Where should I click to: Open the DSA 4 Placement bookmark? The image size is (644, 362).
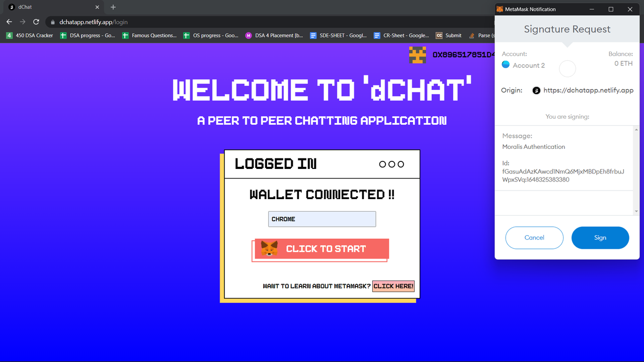(274, 35)
